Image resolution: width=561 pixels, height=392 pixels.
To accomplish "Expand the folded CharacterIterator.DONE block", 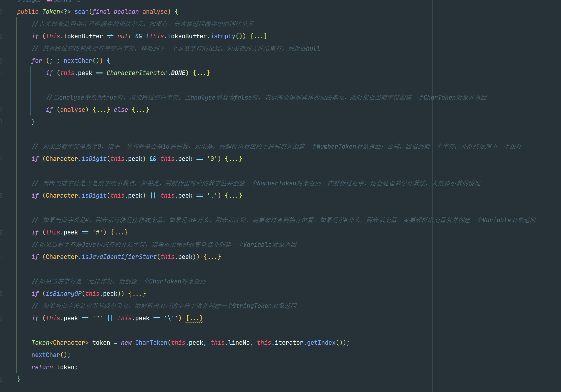I will 202,73.
